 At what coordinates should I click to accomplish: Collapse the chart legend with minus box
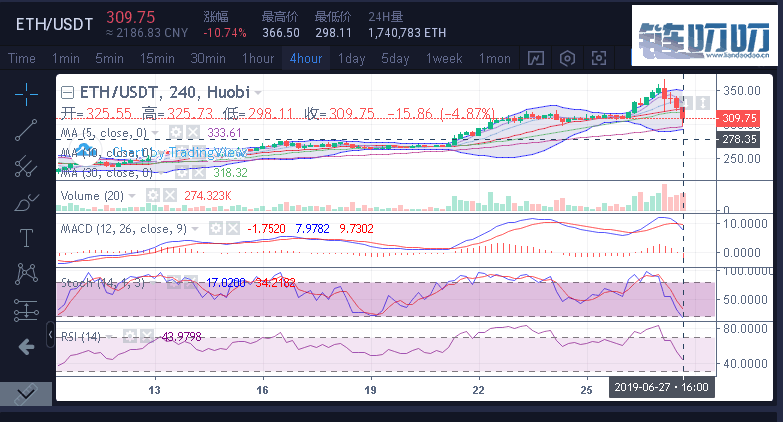tap(67, 92)
